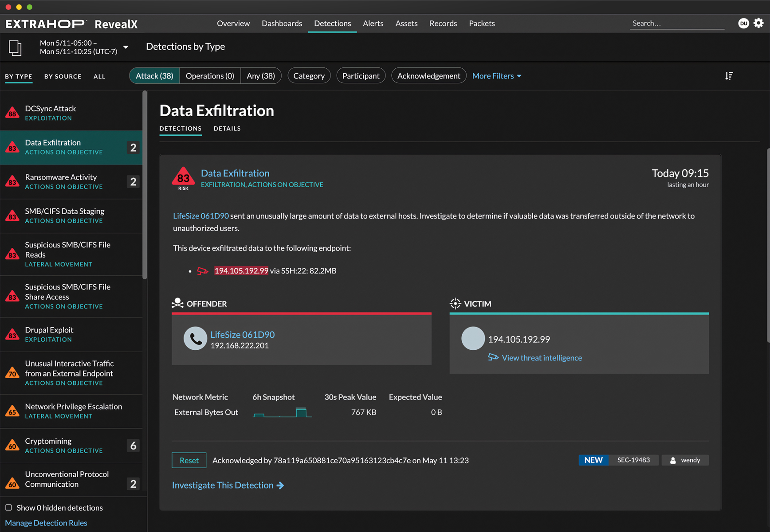Select the Operations (0) filter toggle

click(x=210, y=76)
